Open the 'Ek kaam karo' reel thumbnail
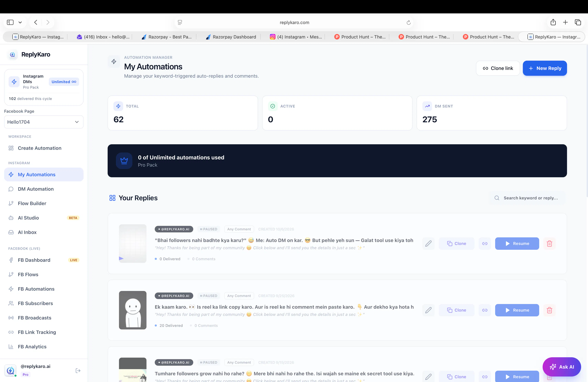 point(133,310)
